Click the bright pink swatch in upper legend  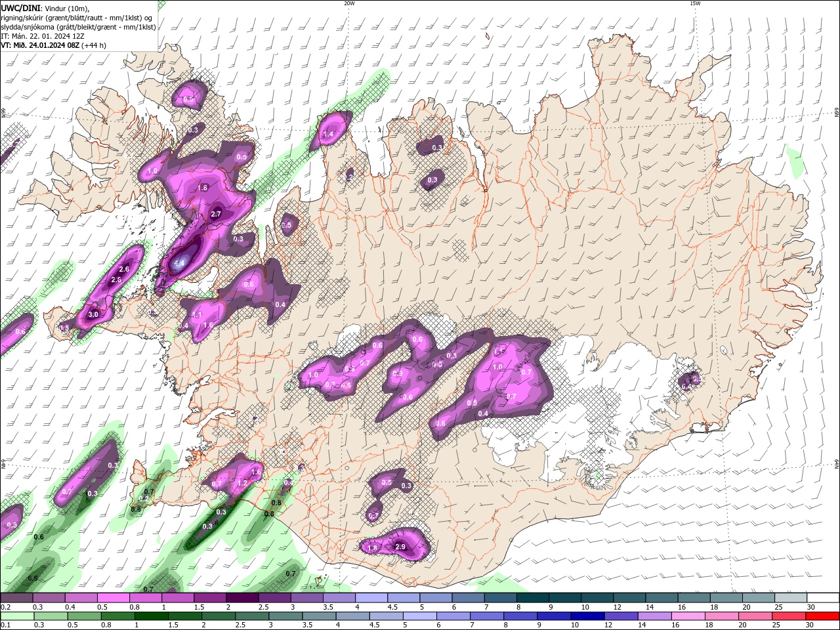tap(113, 598)
